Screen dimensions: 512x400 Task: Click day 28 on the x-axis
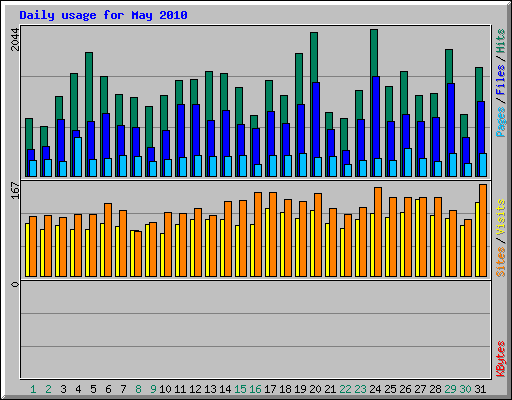point(435,389)
